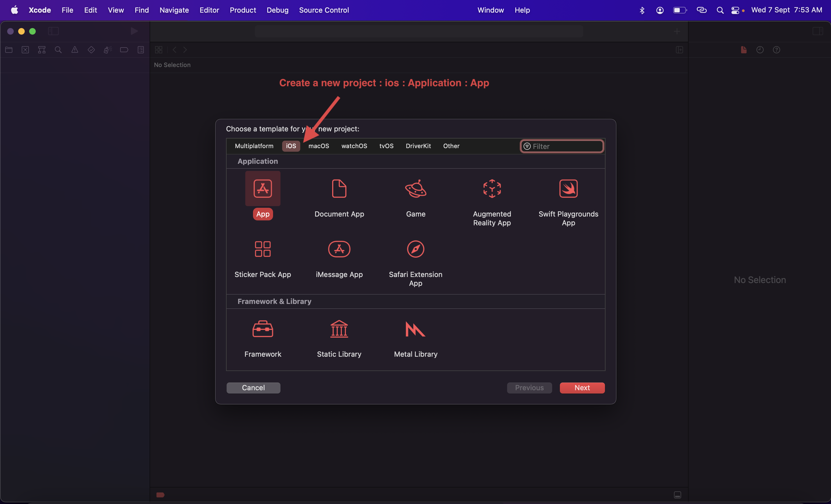Click the Next button

[x=582, y=388]
